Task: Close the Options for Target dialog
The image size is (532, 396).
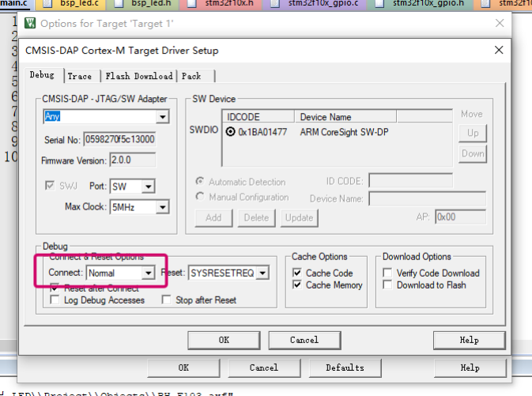Action: [500, 23]
